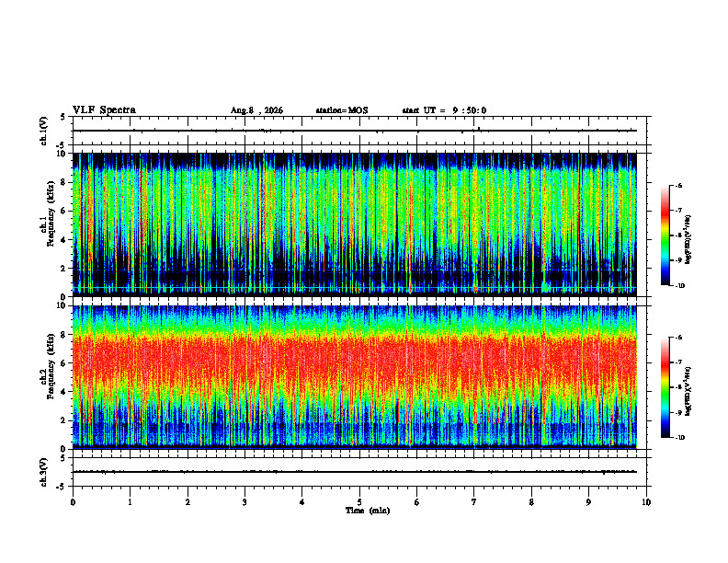Click the ch.2 color scale label "log(PSD)(V²/Hz)"
The height and width of the screenshot is (563, 728).
(x=688, y=391)
